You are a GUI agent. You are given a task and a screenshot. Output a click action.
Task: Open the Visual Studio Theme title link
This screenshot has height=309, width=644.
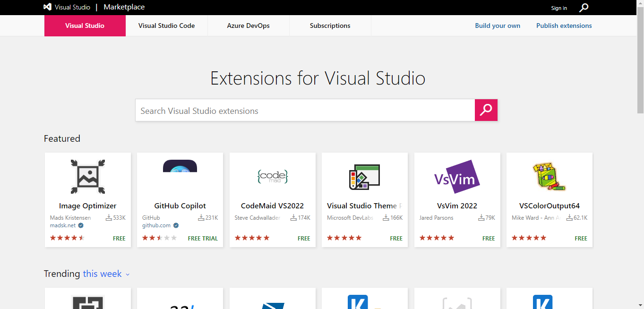[364, 206]
